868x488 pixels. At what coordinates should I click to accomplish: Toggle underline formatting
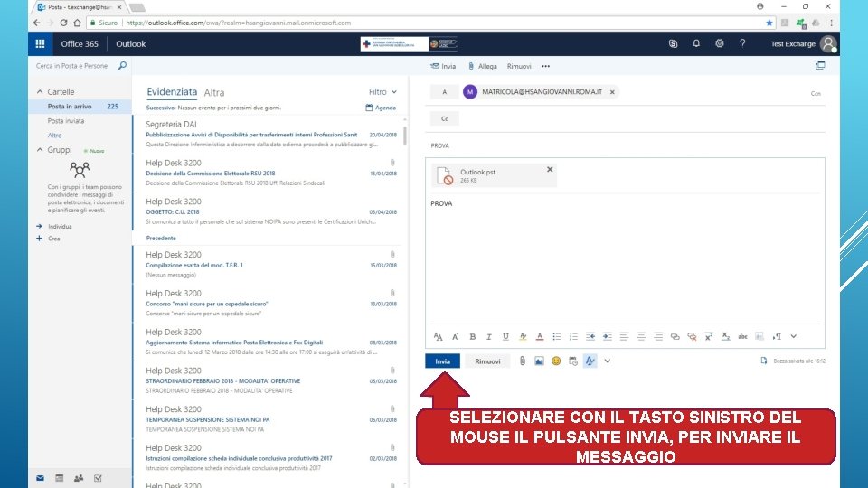tap(505, 336)
